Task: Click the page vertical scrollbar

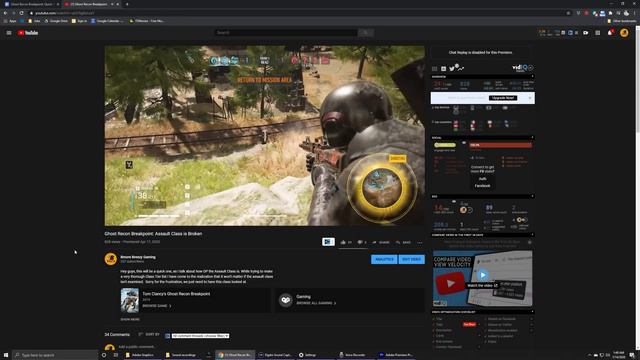Action: (637, 188)
